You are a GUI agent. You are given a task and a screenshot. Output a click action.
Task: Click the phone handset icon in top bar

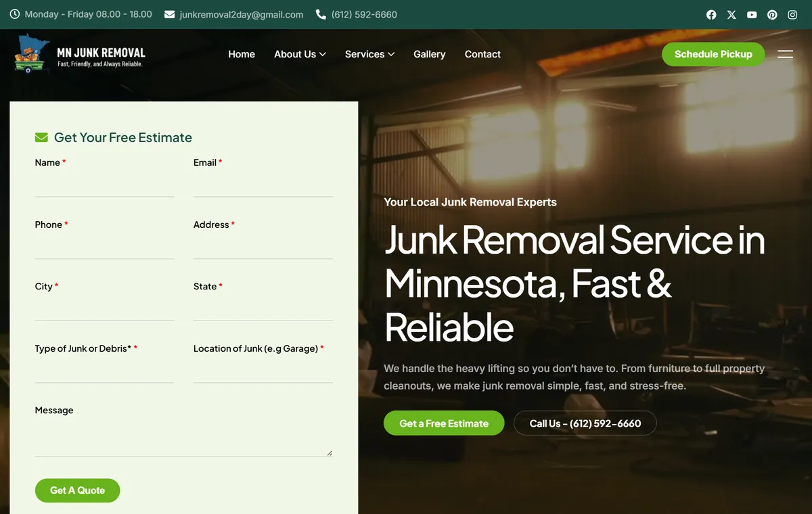(x=321, y=14)
